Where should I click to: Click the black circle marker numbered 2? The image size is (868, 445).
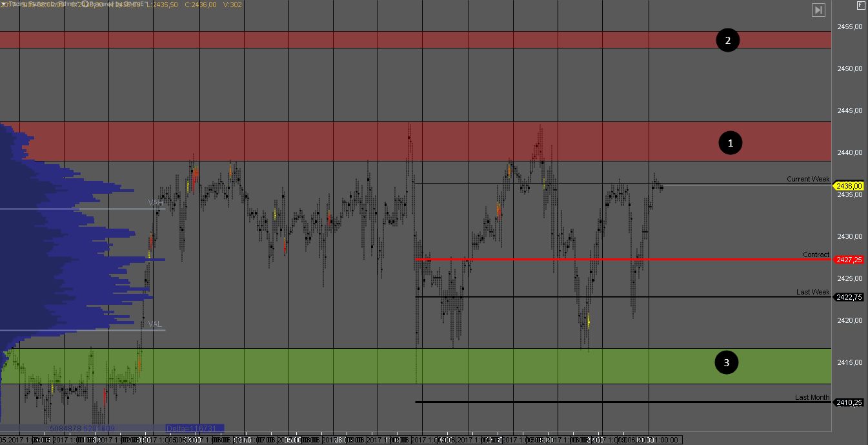pos(727,40)
